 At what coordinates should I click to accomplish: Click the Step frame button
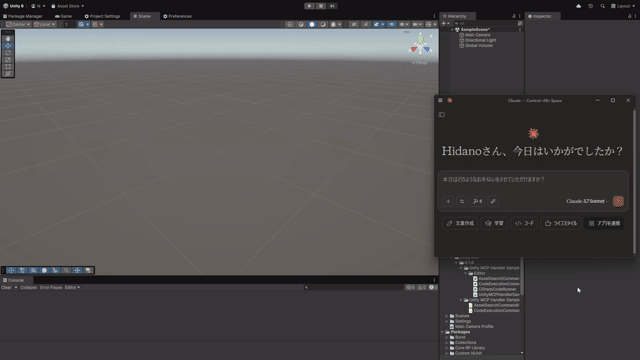click(332, 6)
